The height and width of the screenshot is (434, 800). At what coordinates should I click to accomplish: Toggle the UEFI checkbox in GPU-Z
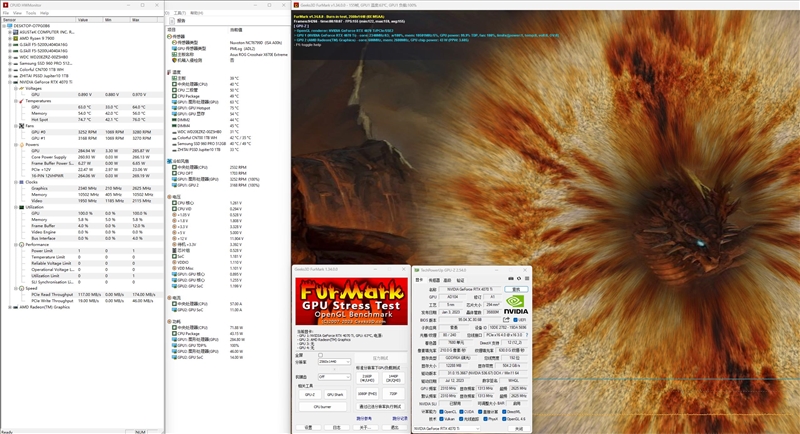point(515,320)
